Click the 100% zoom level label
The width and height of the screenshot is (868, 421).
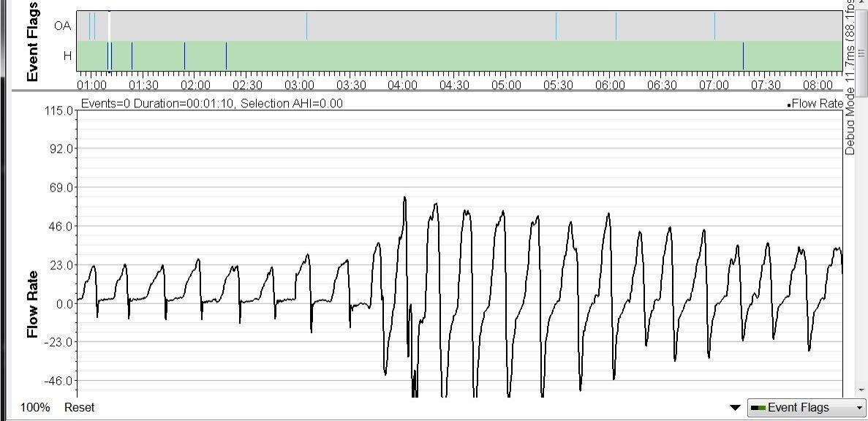(x=35, y=407)
